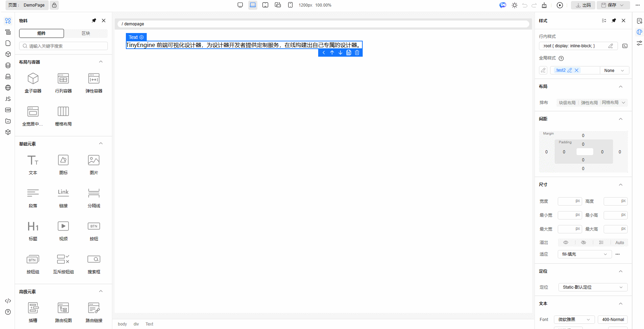
Task: Click the 保存 save button
Action: click(x=612, y=5)
